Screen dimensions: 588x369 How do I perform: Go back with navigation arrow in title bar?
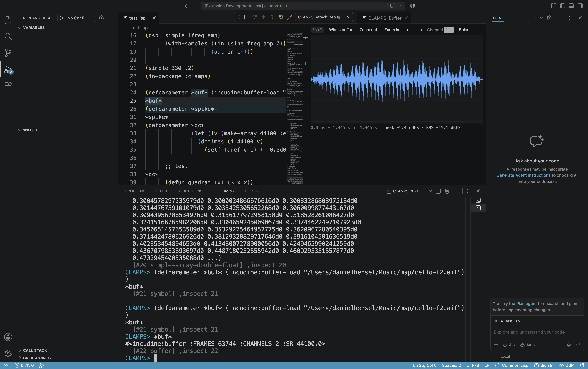coord(187,6)
